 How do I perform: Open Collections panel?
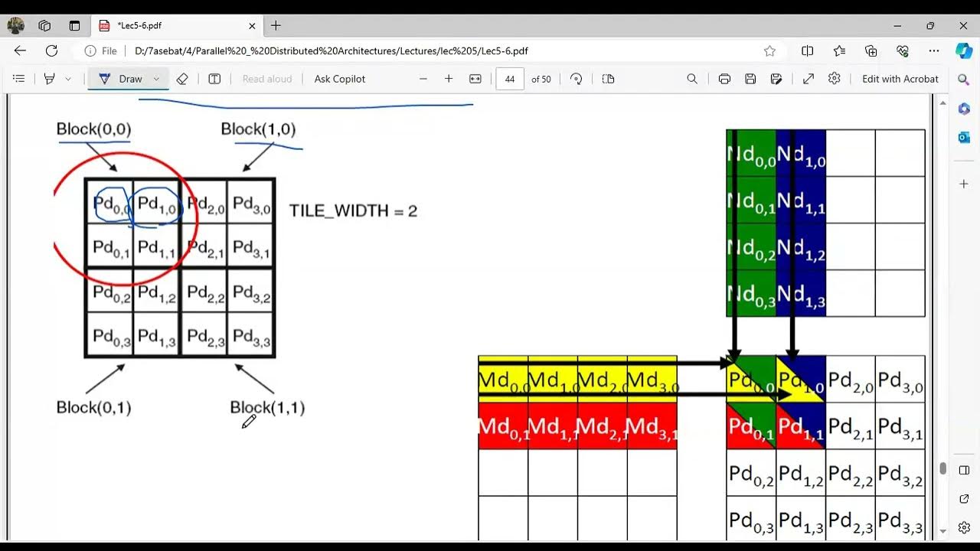tap(871, 51)
